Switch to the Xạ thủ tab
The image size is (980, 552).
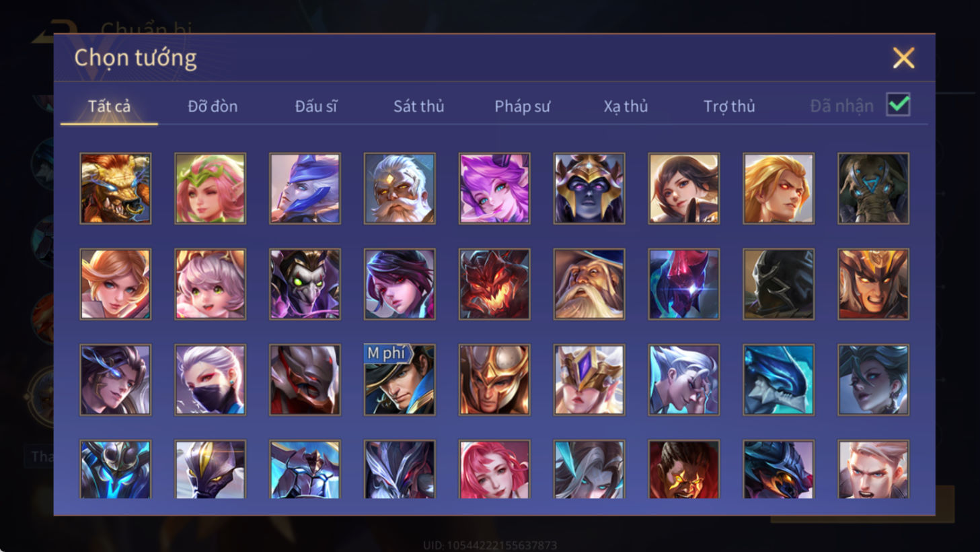(x=626, y=106)
